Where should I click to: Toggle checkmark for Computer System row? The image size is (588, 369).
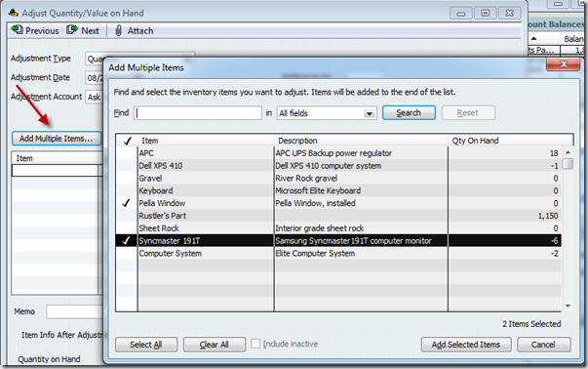tap(127, 254)
